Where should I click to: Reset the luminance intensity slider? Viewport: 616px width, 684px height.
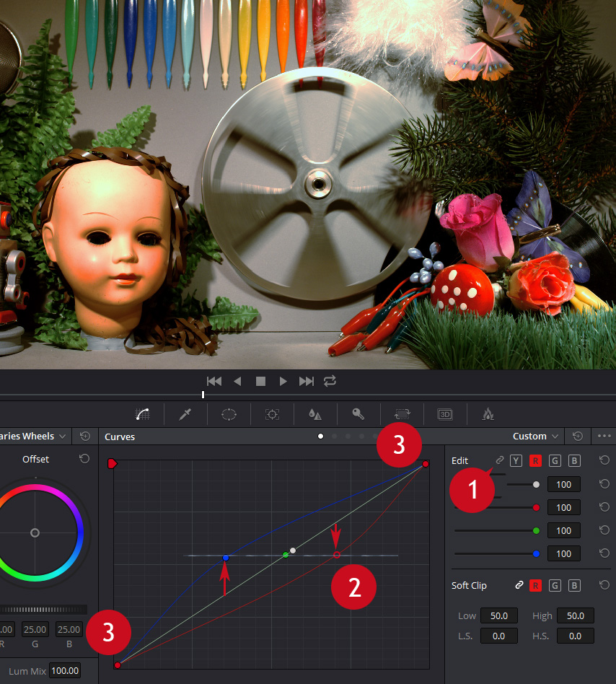point(604,483)
